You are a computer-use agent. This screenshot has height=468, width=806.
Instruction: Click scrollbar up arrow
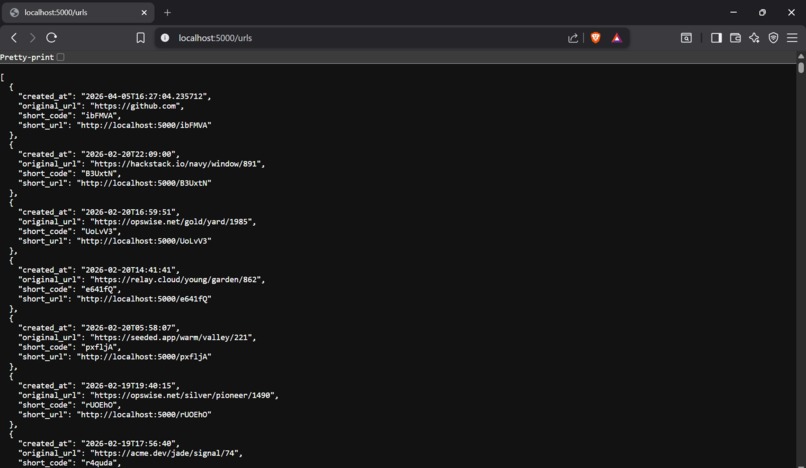(x=801, y=56)
